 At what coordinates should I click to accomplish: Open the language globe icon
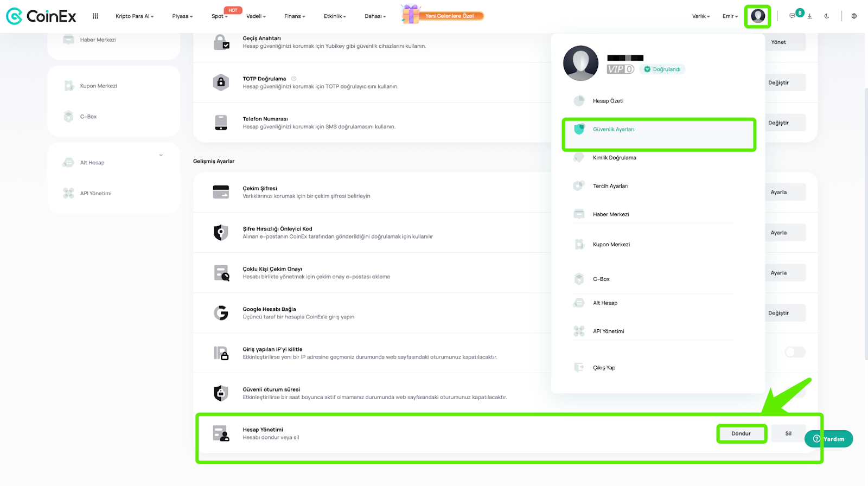pyautogui.click(x=854, y=16)
